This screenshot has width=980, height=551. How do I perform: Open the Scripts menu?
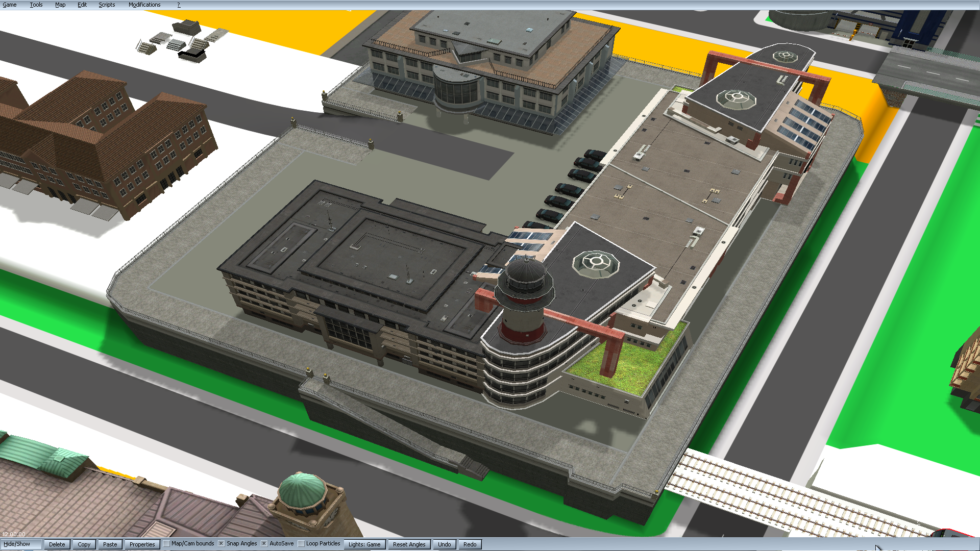[107, 5]
